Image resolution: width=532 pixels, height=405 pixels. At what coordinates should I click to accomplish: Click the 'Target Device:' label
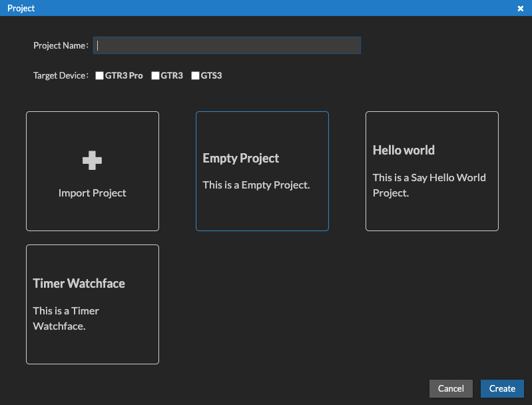(x=61, y=76)
